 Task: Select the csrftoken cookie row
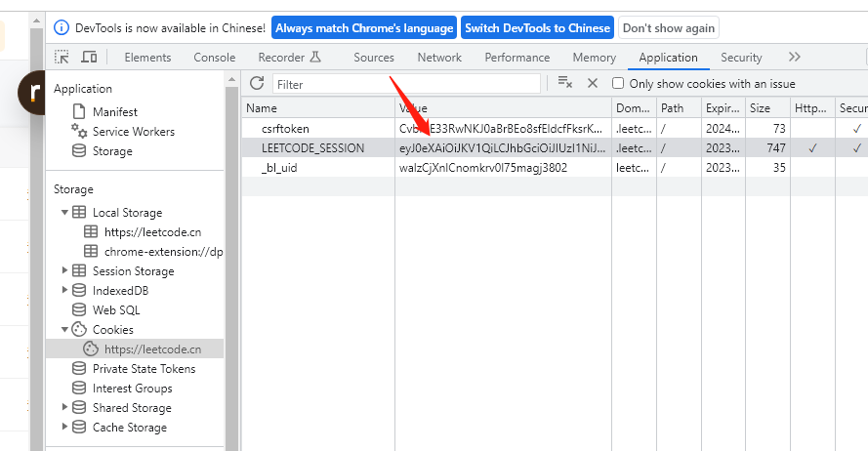pos(555,129)
